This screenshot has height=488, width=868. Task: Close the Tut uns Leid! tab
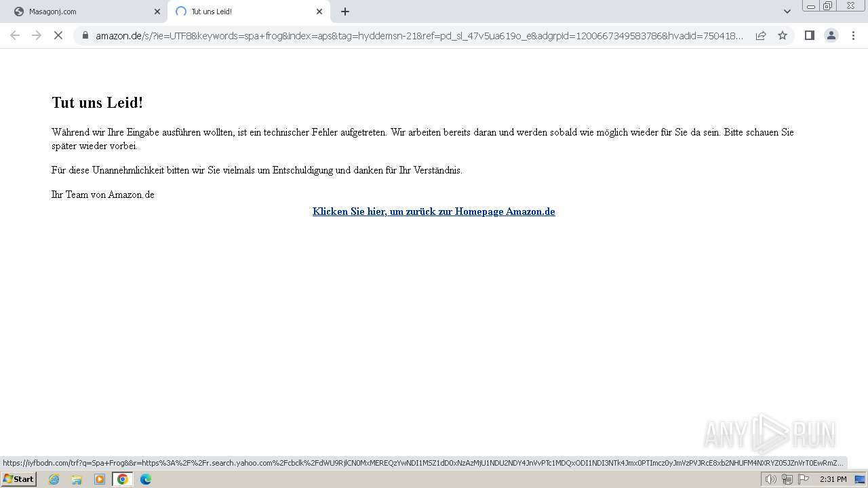pos(319,12)
